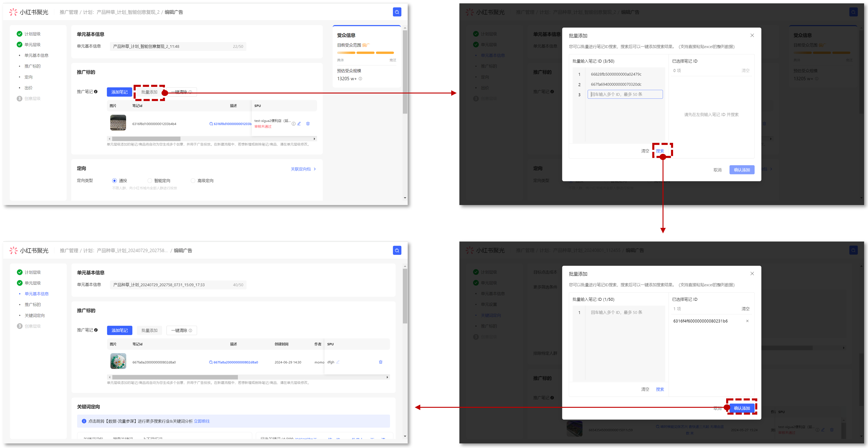The image size is (868, 448).
Task: Click 添加笔记 on 智能创意复现_2 page
Action: (x=120, y=92)
